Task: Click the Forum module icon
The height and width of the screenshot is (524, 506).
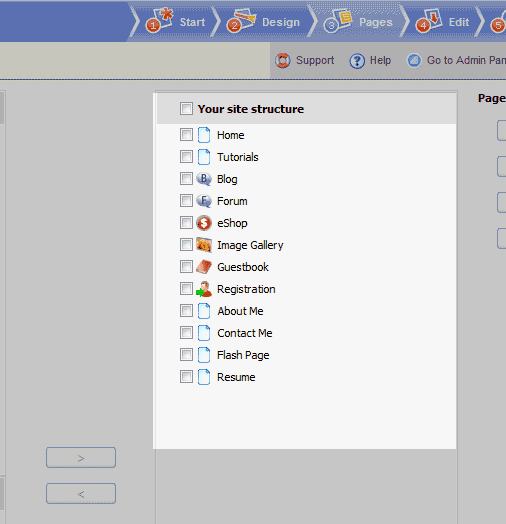Action: pos(204,201)
